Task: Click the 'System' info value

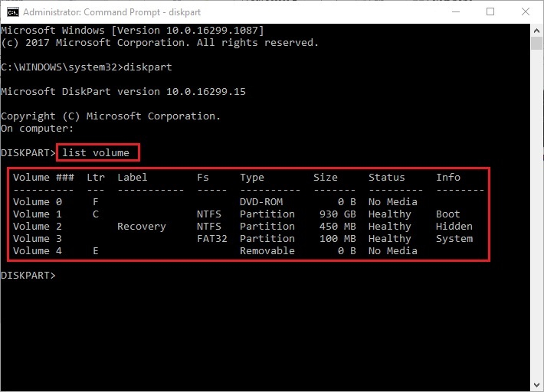Action: tap(454, 239)
